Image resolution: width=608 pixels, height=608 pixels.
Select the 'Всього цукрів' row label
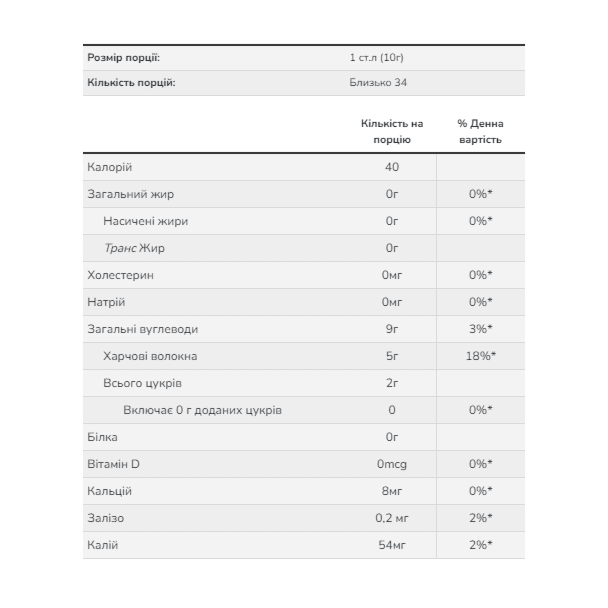[x=142, y=383]
